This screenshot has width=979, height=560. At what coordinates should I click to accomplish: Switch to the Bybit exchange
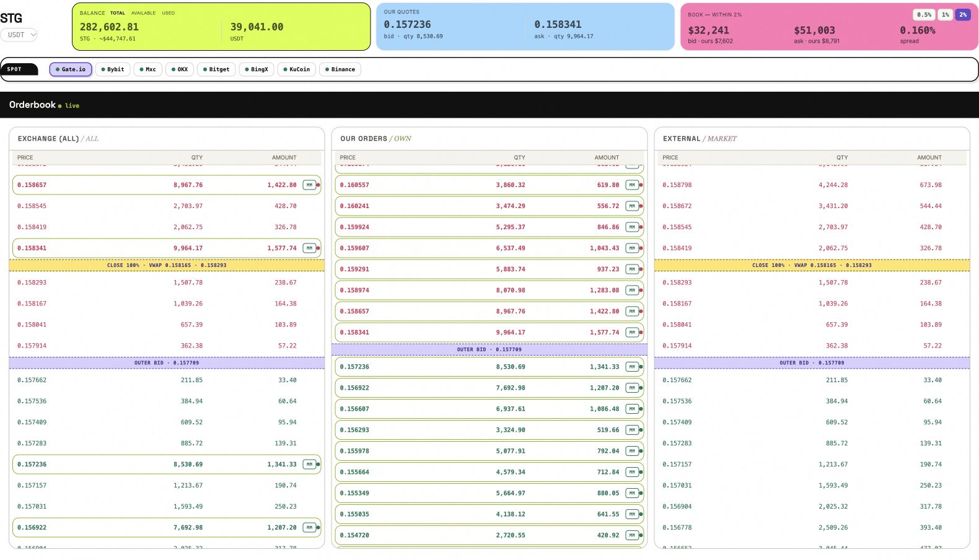(x=113, y=69)
